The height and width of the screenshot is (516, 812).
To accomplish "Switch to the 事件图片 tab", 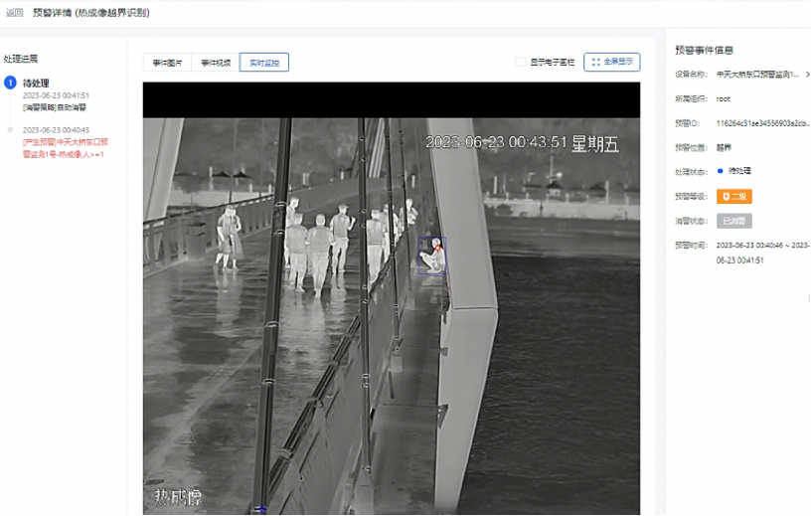I will (167, 63).
